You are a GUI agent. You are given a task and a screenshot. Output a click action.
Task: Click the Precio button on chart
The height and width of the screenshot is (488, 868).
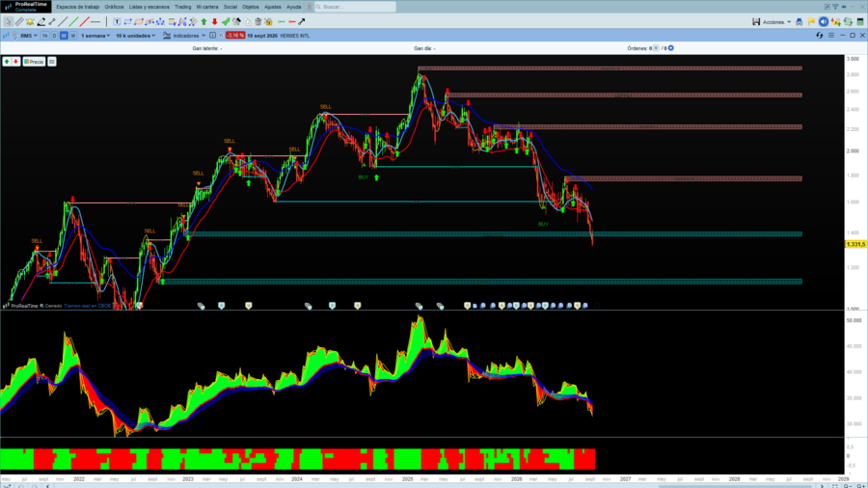click(x=34, y=62)
